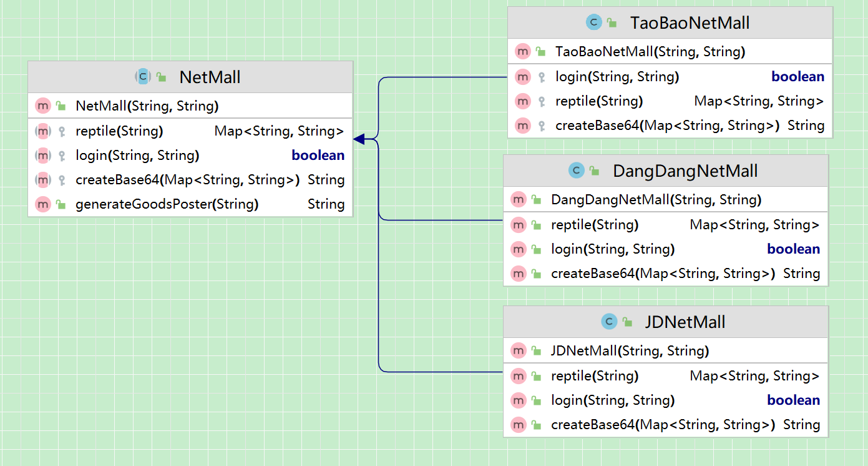Viewport: 868px width, 466px height.
Task: Click the lock icon beside JDNetMall's reptile
Action: [x=537, y=376]
